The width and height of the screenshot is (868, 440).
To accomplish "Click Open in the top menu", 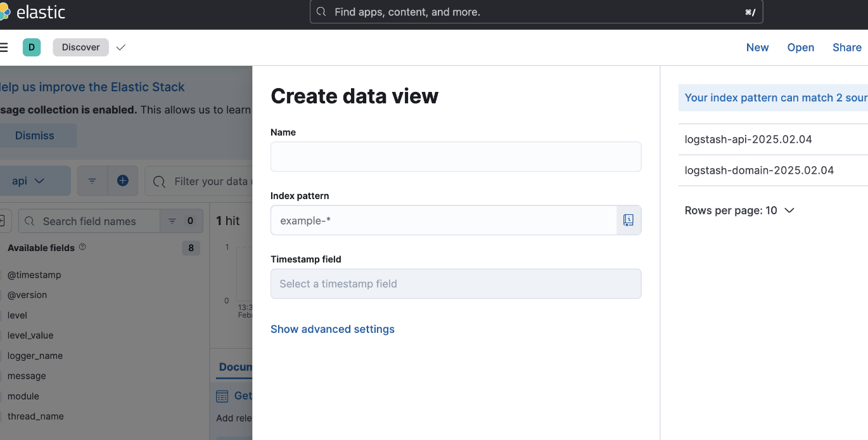I will (x=800, y=48).
